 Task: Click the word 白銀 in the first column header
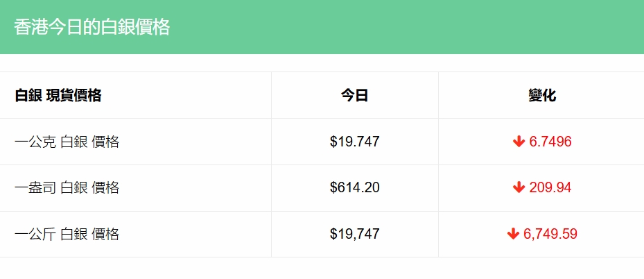tap(28, 96)
